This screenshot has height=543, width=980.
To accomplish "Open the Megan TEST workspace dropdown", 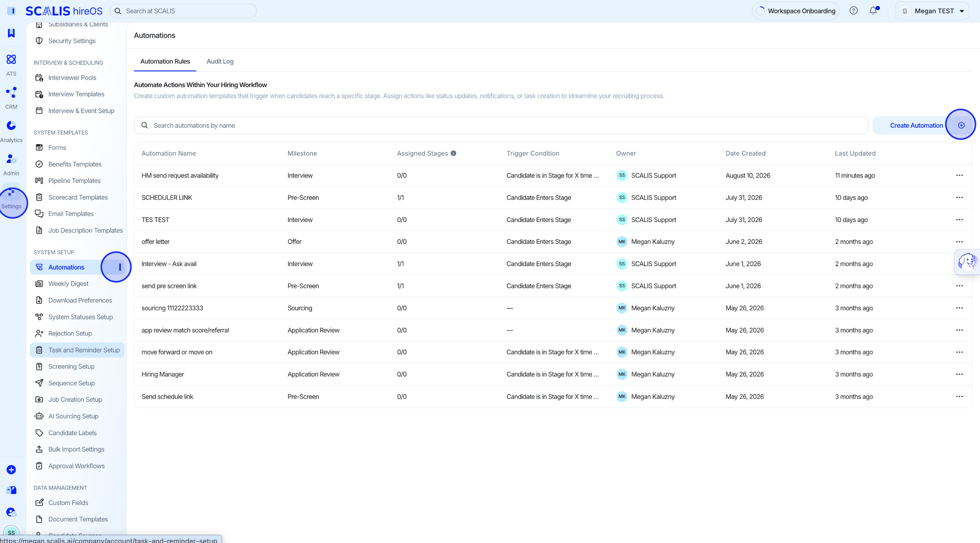I will 932,11.
